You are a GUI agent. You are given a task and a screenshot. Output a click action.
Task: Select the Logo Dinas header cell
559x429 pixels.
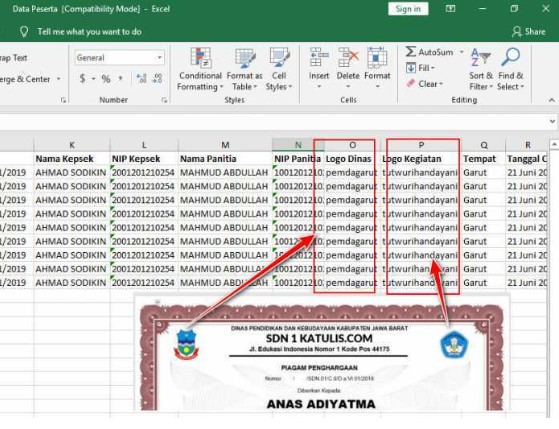coord(352,159)
